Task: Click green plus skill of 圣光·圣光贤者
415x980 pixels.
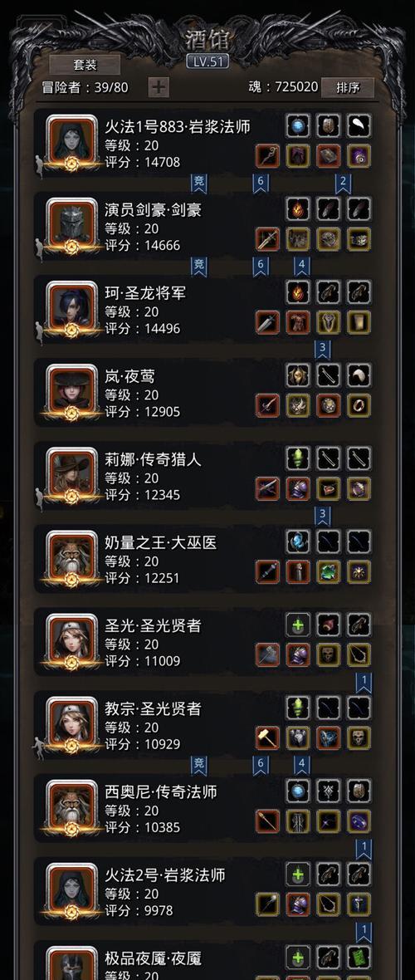Action: pyautogui.click(x=298, y=625)
